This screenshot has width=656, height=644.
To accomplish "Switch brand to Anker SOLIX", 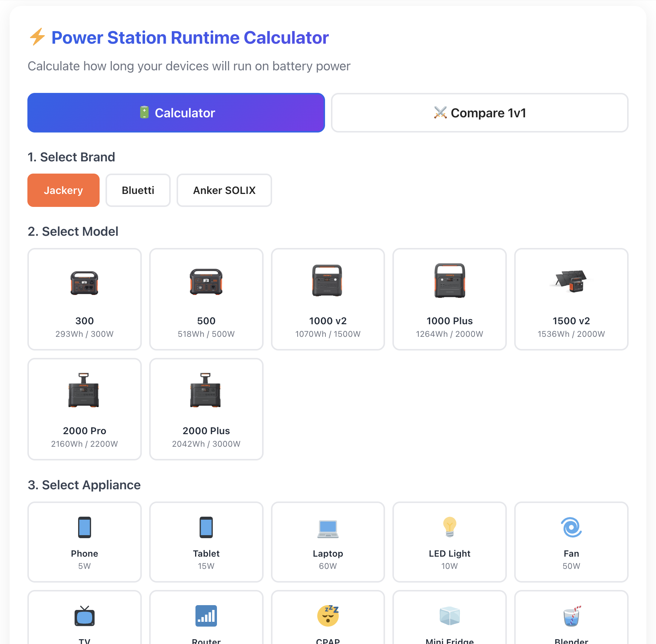I will click(224, 190).
